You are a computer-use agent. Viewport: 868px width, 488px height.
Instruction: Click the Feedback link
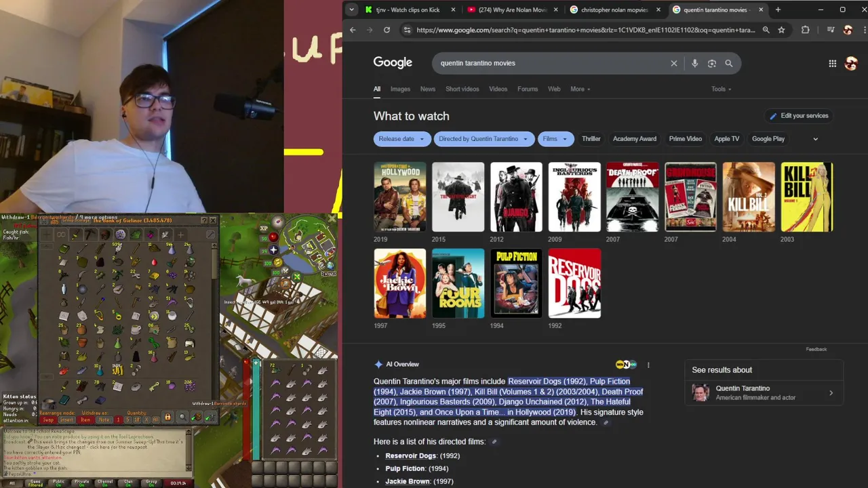pyautogui.click(x=816, y=349)
